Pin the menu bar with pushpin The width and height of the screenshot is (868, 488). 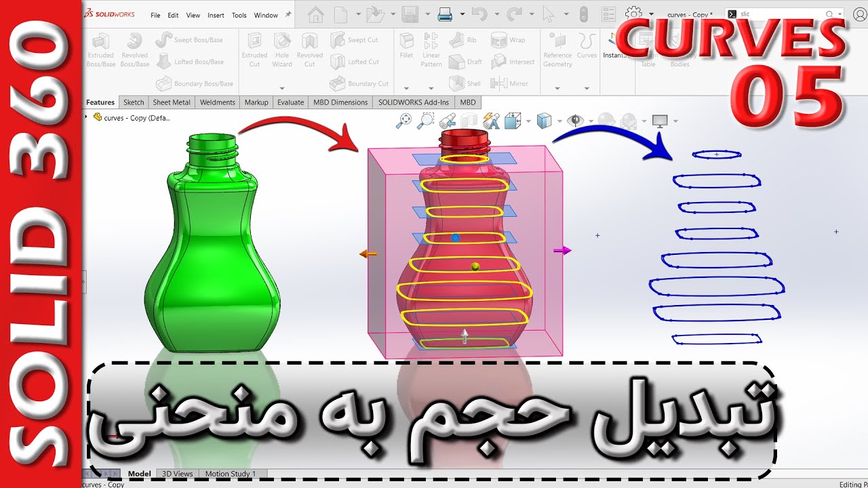tap(288, 14)
